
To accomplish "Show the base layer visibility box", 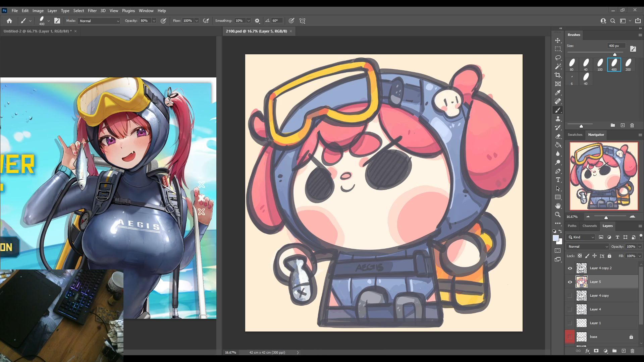I will (570, 337).
